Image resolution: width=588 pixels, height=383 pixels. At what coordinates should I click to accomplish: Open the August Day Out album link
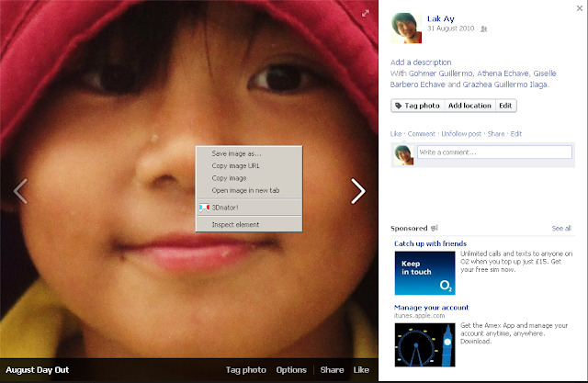click(37, 370)
